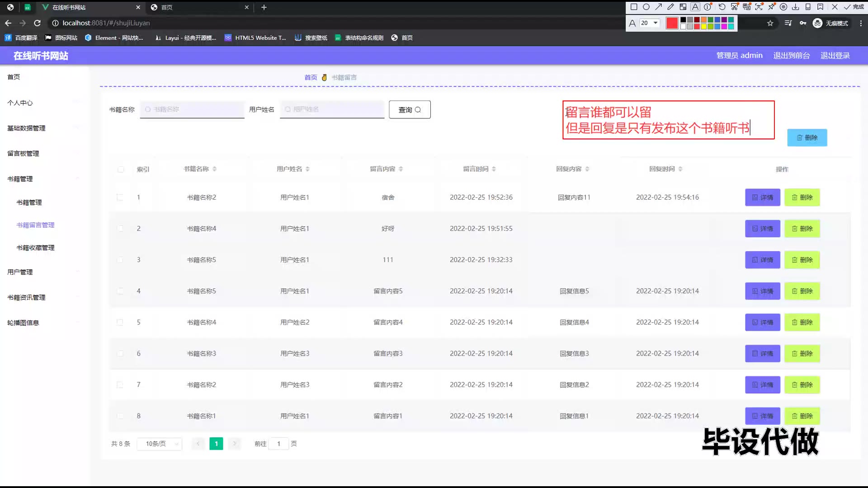Image resolution: width=868 pixels, height=488 pixels.
Task: Tick checkbox for row 5 留言内容4
Action: click(x=120, y=322)
